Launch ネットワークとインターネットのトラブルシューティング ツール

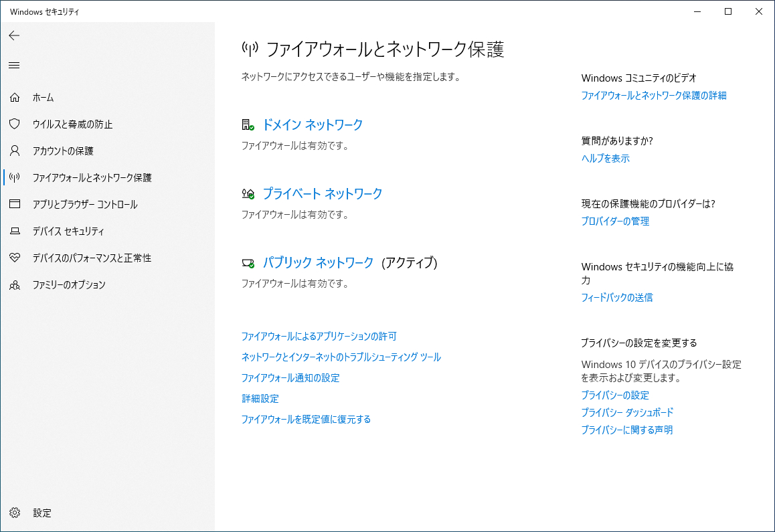(341, 357)
